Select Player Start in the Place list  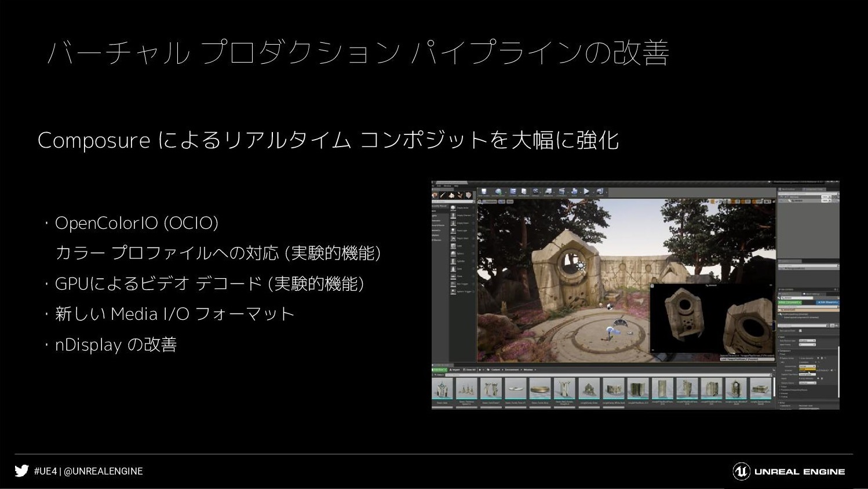462,238
